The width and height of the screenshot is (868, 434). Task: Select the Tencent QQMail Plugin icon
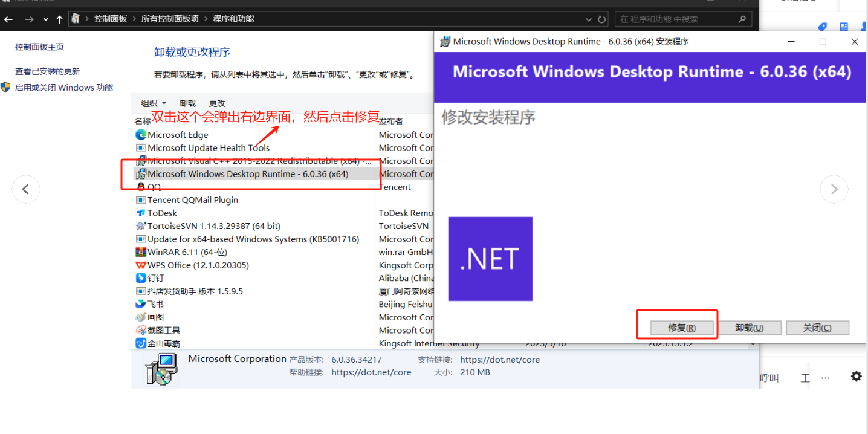coord(141,200)
